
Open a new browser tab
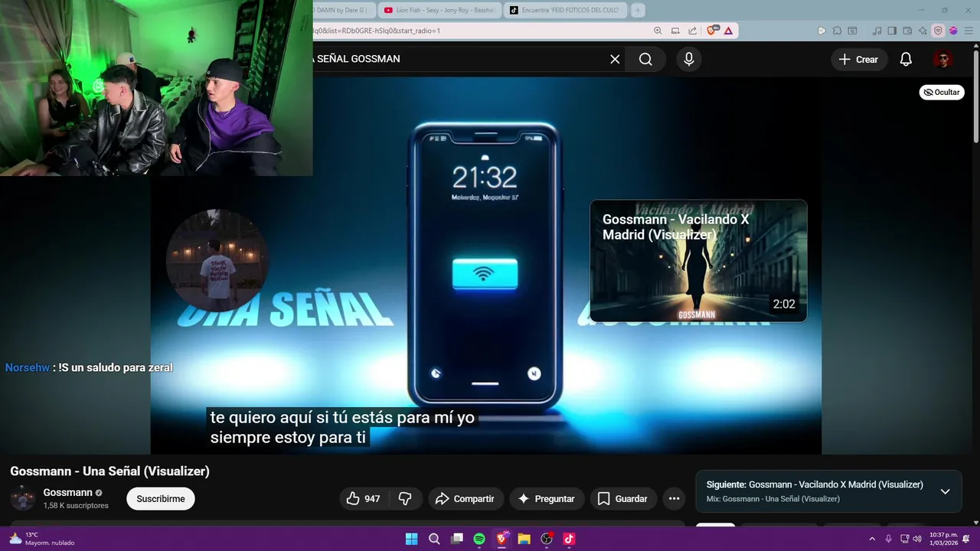(637, 10)
